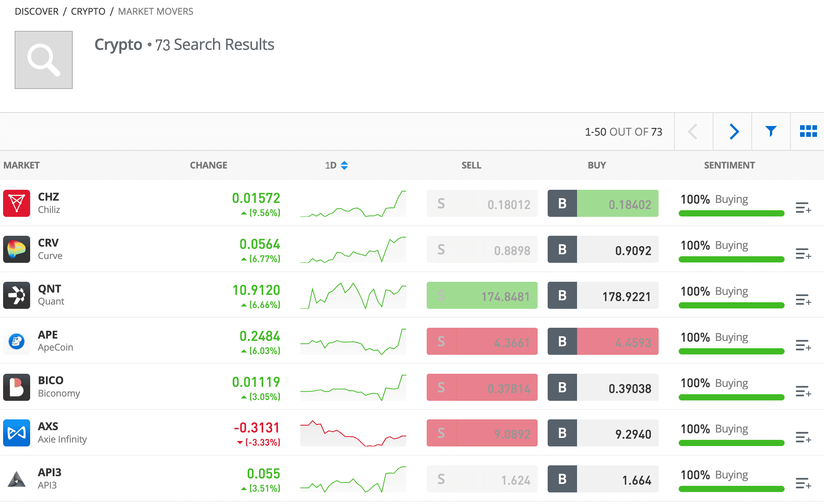
Task: Open APE 1-day sparkline chart
Action: [353, 342]
